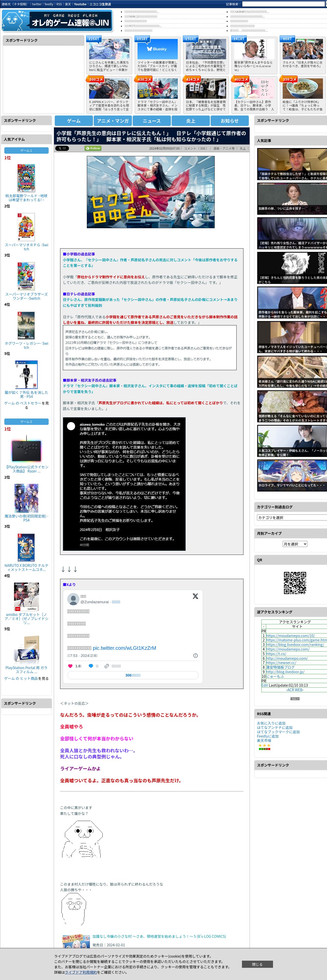The height and width of the screenshot is (980, 327).
Task: Switch to the アニメ・マンガ tab
Action: pyautogui.click(x=113, y=121)
